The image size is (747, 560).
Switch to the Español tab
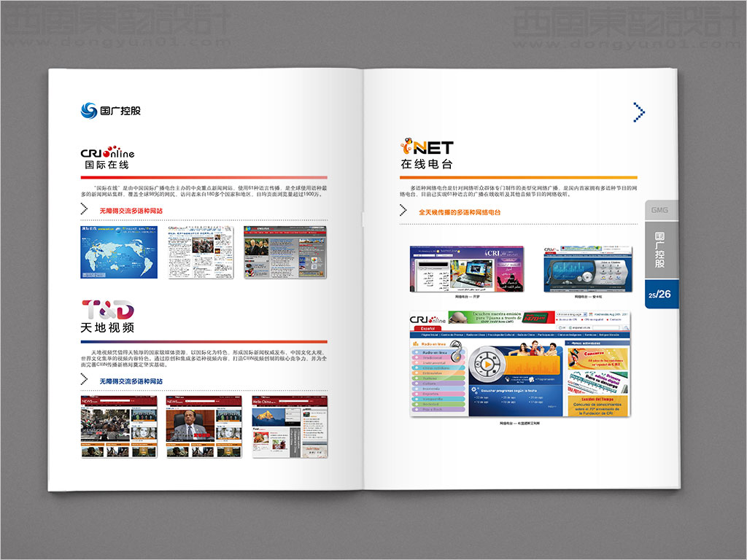point(427,329)
